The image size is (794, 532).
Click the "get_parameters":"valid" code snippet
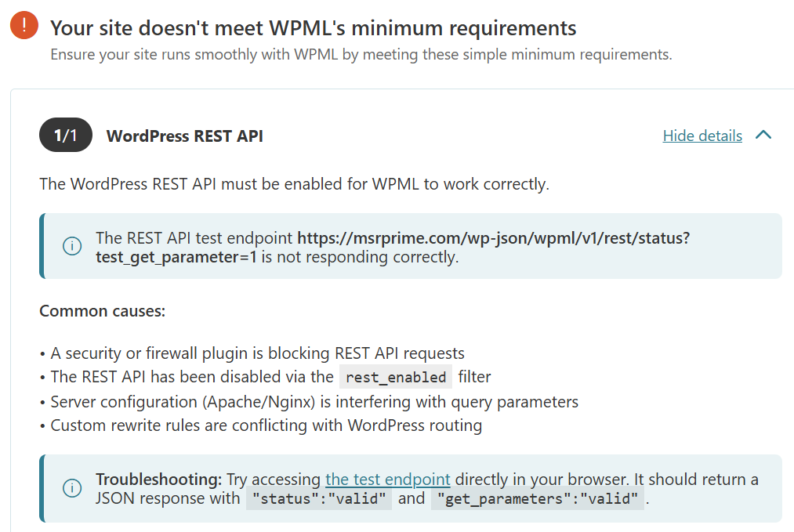(x=537, y=498)
